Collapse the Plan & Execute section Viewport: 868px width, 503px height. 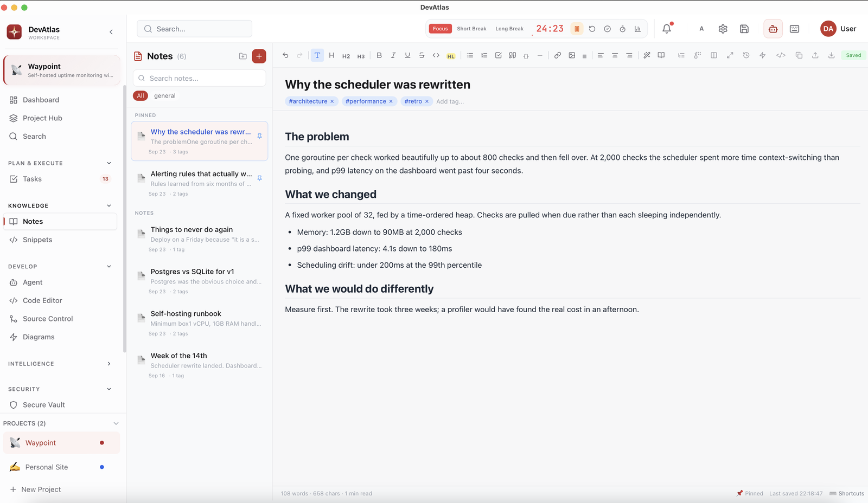109,163
